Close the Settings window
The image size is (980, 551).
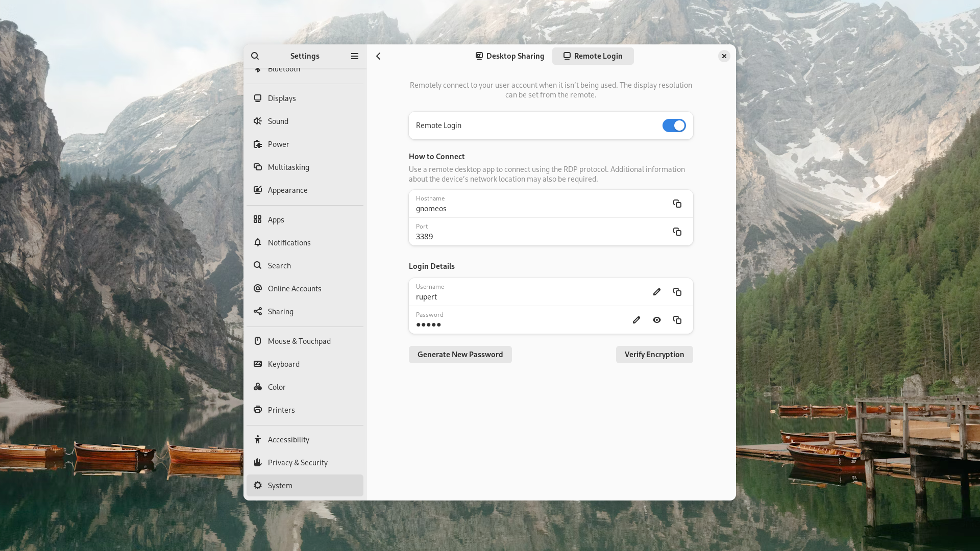click(724, 56)
